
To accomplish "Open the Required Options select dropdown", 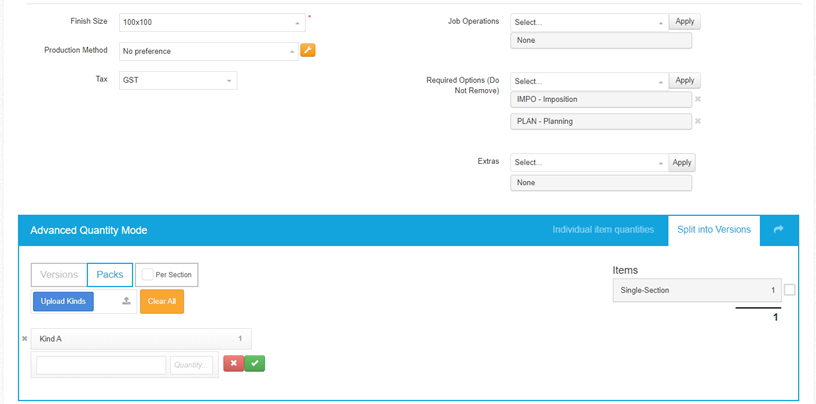I will pos(589,81).
